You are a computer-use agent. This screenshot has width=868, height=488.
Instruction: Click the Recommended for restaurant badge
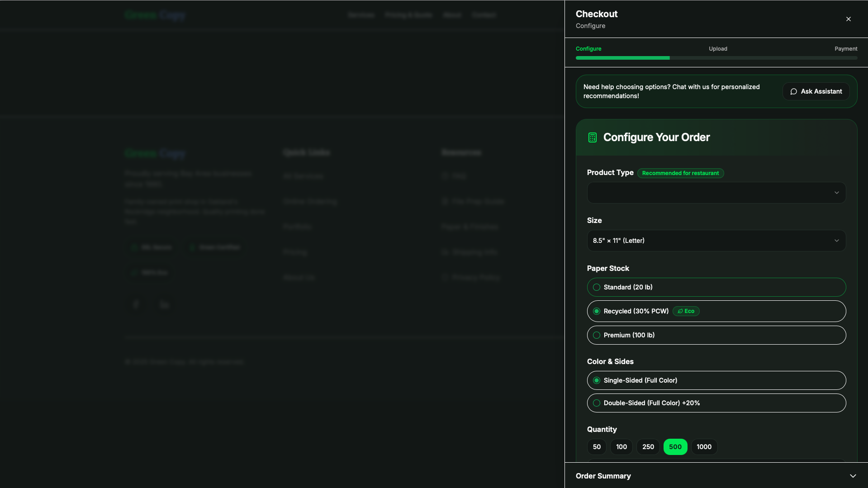tap(680, 173)
